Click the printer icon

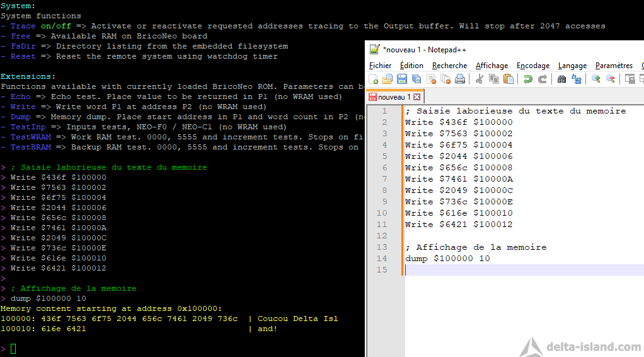click(460, 79)
